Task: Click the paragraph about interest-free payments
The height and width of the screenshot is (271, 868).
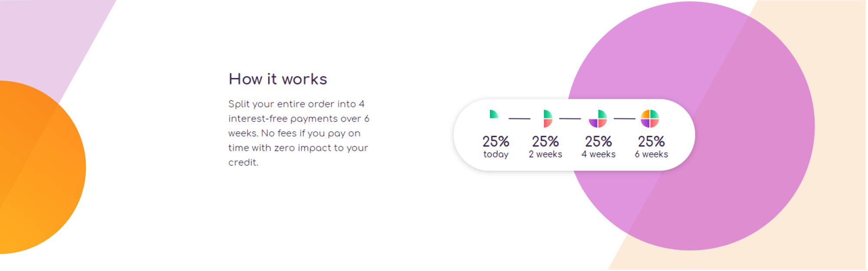Action: point(299,133)
